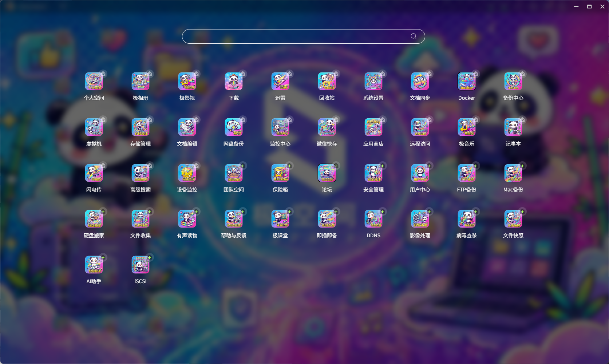Click the add badge on 病毒查杀
The height and width of the screenshot is (364, 609).
point(475,212)
